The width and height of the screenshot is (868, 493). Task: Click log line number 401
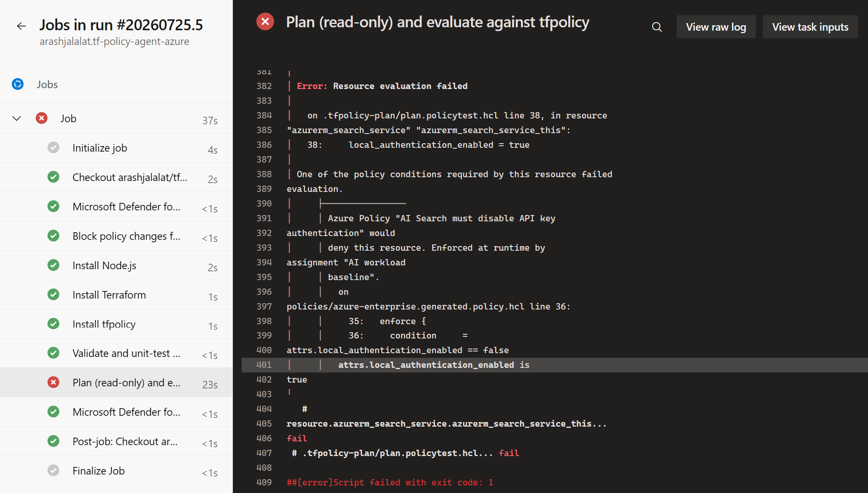[x=264, y=365]
